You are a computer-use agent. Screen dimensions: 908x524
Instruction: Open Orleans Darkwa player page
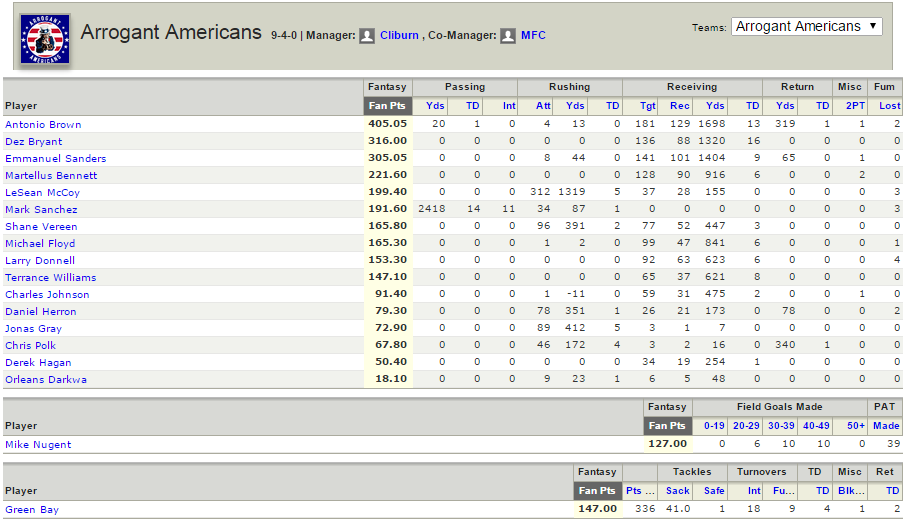[46, 380]
